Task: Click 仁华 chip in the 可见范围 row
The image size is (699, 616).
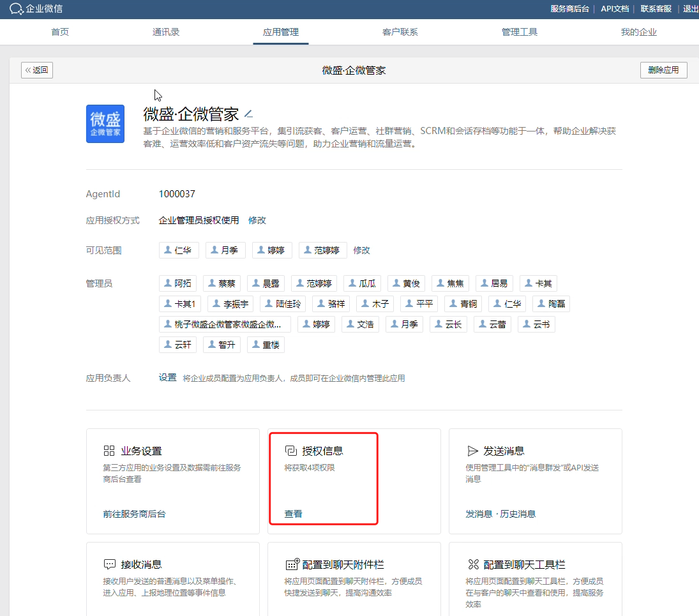Action: point(179,250)
